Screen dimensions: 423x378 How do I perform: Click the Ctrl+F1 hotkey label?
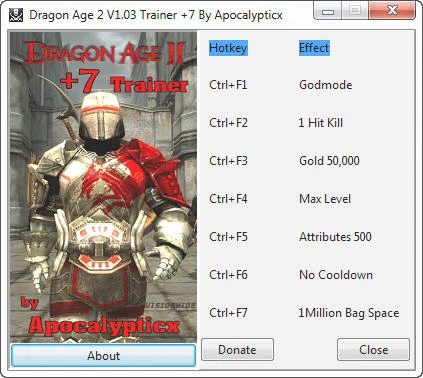point(228,85)
